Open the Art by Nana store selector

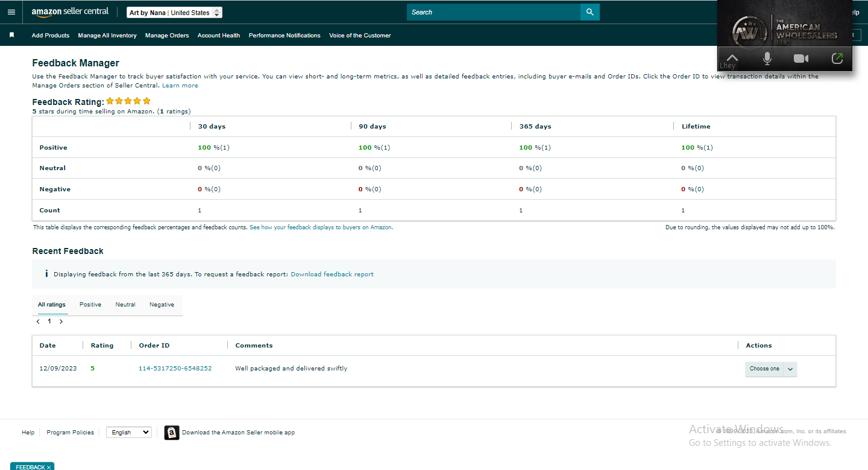coord(175,12)
